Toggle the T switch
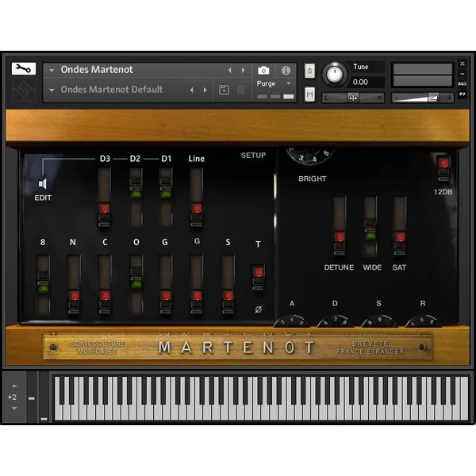This screenshot has width=476, height=476. pyautogui.click(x=258, y=278)
